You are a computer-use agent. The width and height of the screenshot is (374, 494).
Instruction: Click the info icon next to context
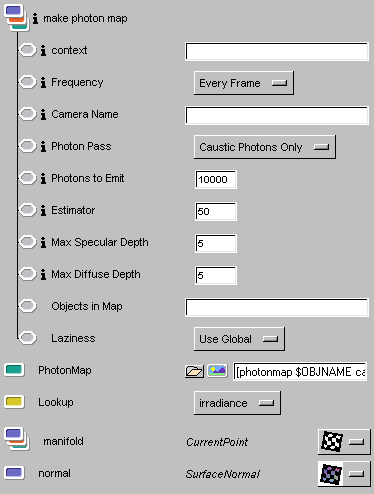click(x=43, y=50)
